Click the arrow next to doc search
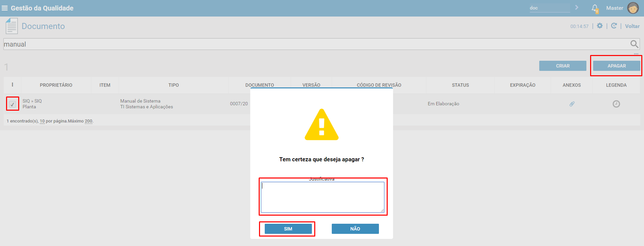Viewport: 644px width, 246px height. pyautogui.click(x=577, y=7)
